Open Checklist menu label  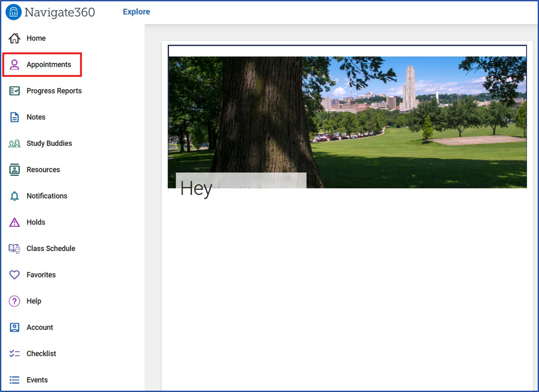tap(41, 353)
